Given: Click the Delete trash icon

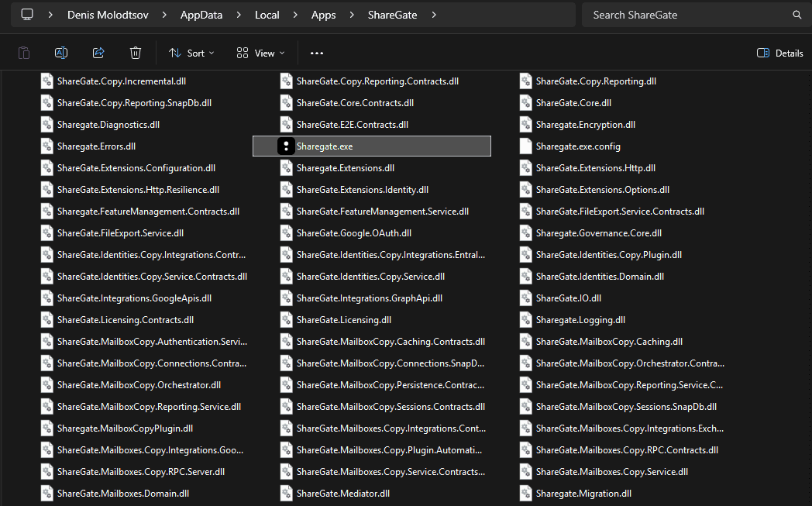Looking at the screenshot, I should [x=136, y=53].
